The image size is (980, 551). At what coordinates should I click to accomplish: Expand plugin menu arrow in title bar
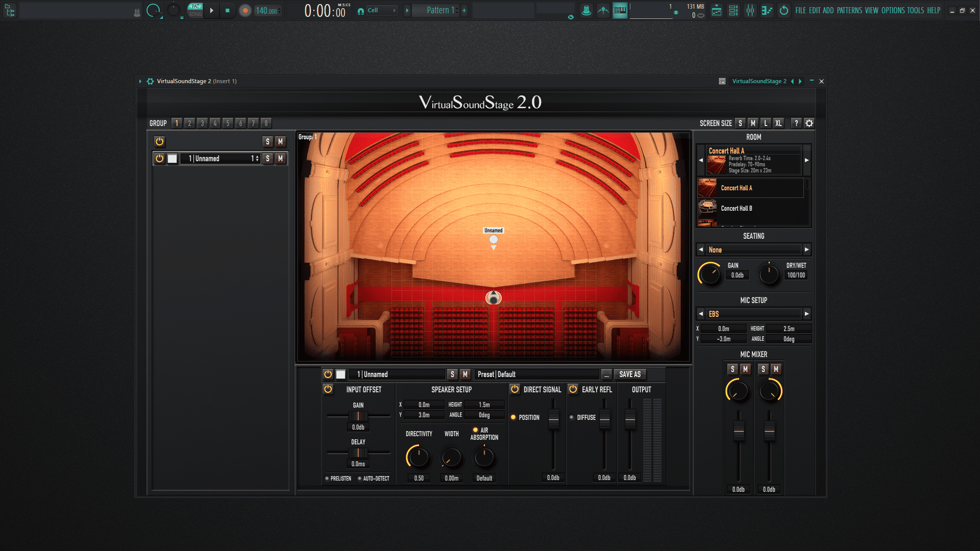coord(140,81)
